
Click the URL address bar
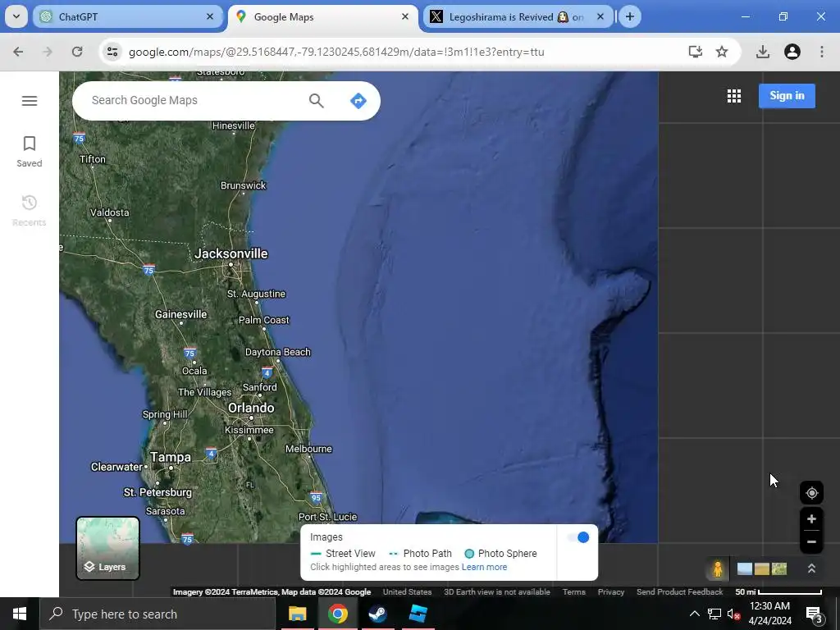[336, 52]
